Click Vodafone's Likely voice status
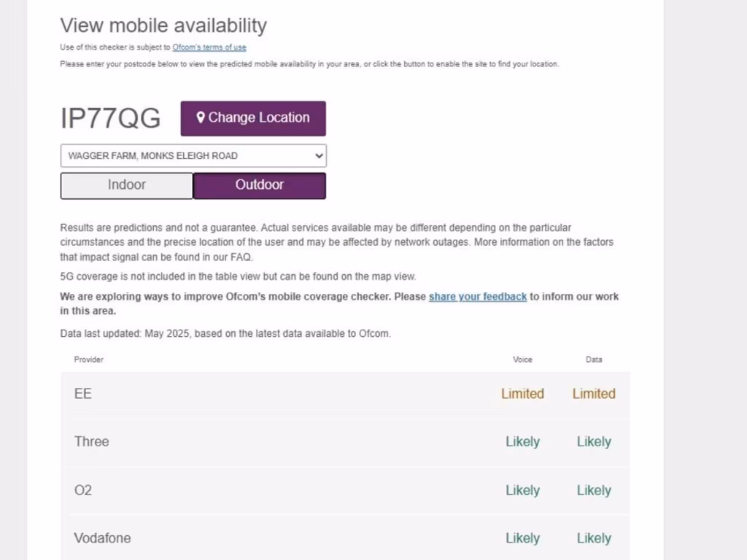The height and width of the screenshot is (560, 747). [x=522, y=538]
